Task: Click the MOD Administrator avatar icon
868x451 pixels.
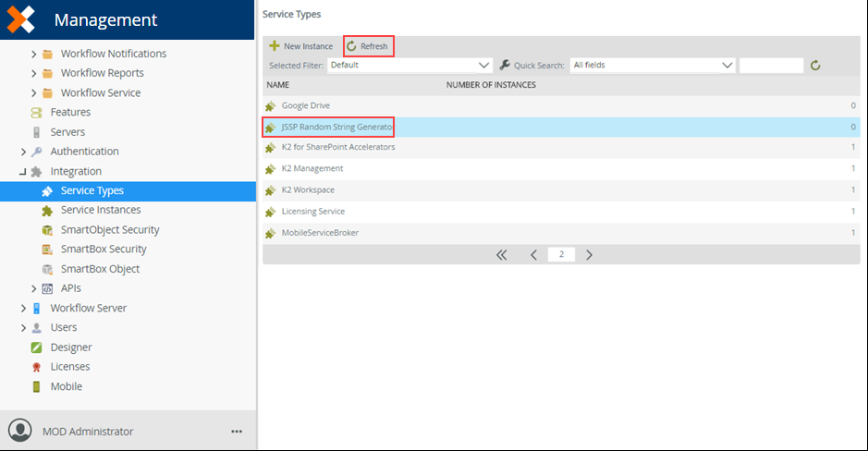Action: 19,431
